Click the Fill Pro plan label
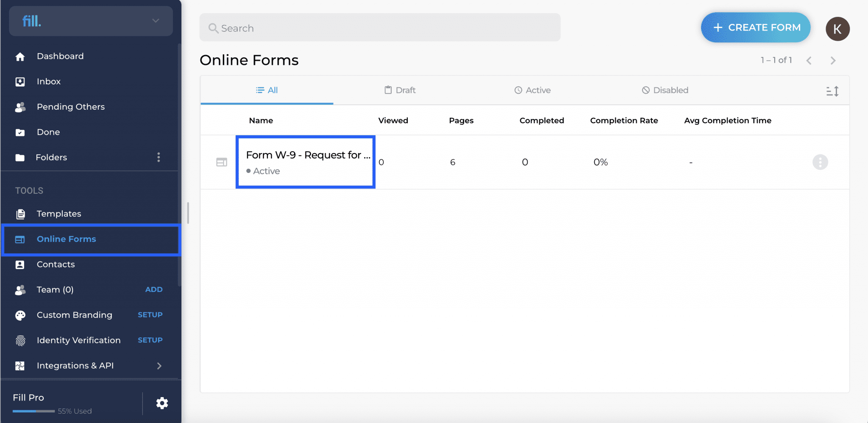 click(x=28, y=398)
